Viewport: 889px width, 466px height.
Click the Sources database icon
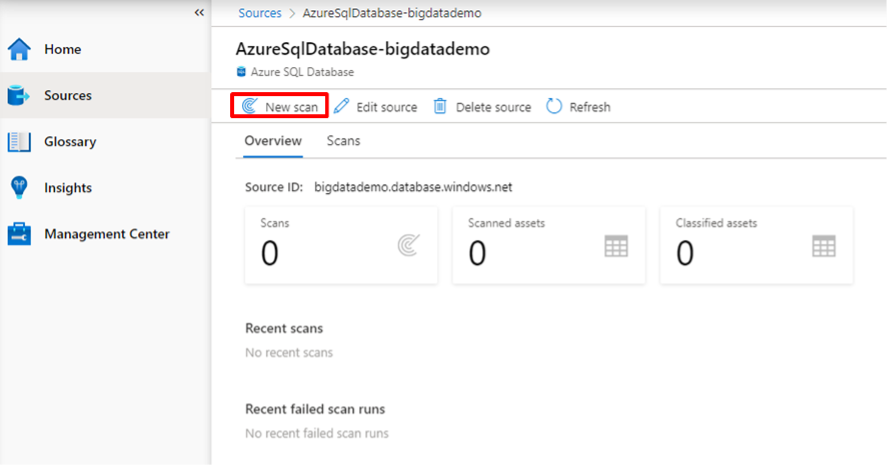(19, 95)
